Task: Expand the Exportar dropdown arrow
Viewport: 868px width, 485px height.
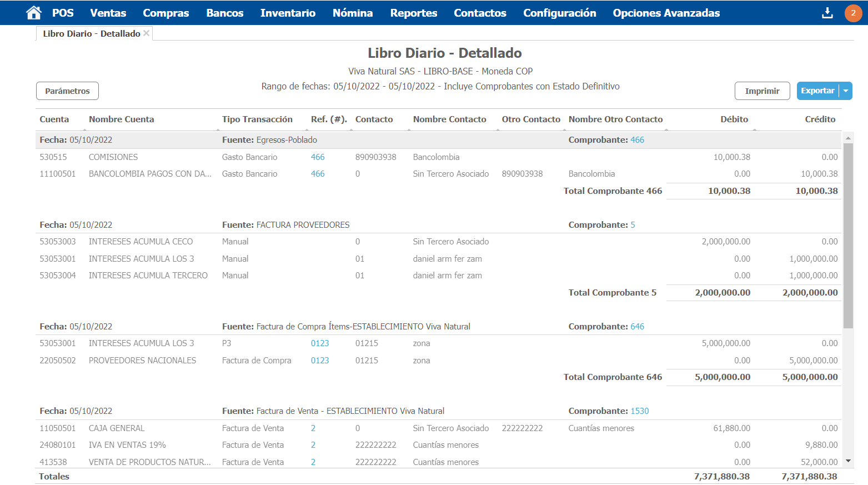Action: (x=846, y=91)
